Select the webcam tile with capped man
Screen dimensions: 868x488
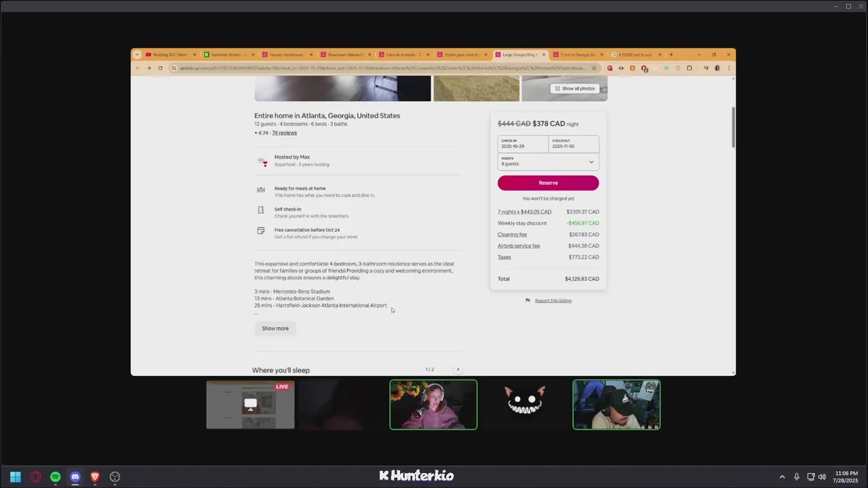tap(616, 405)
